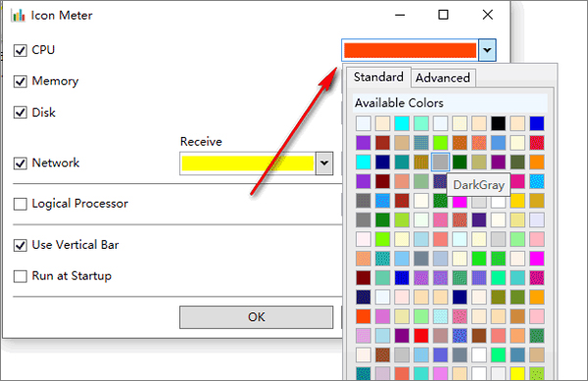Pick the dark green swatch beside DarkGray
588x381 pixels.
click(x=460, y=162)
